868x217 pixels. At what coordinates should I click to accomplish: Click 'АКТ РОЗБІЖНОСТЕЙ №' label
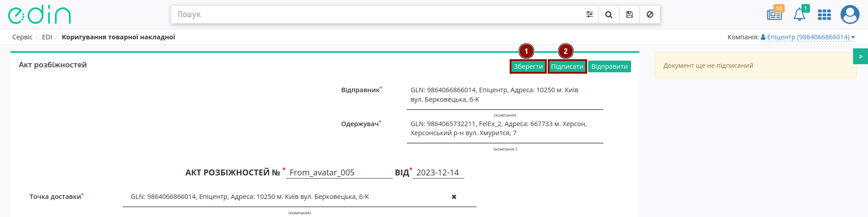[233, 173]
